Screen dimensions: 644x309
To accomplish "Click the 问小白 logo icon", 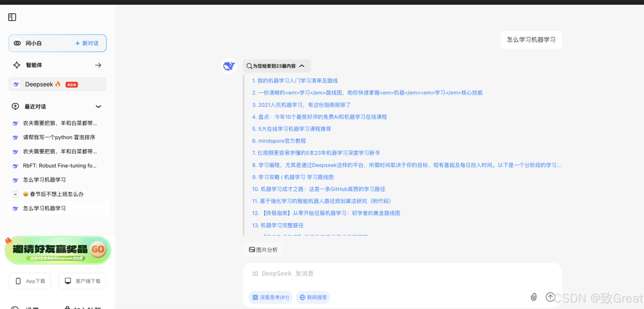I will 17,43.
